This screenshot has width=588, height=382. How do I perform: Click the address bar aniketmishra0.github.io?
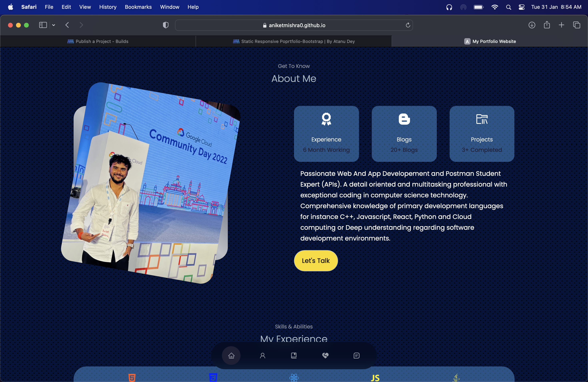click(x=294, y=25)
